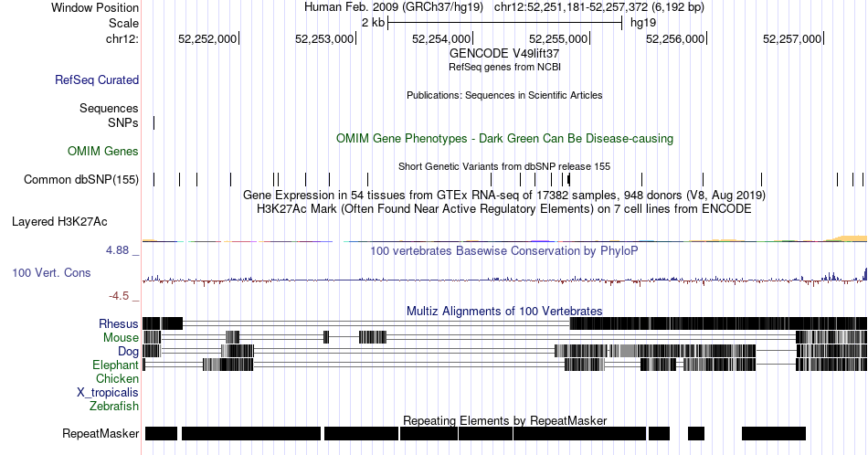Image resolution: width=868 pixels, height=455 pixels.
Task: Click the Common dbSNP(155) track label
Action: [81, 179]
